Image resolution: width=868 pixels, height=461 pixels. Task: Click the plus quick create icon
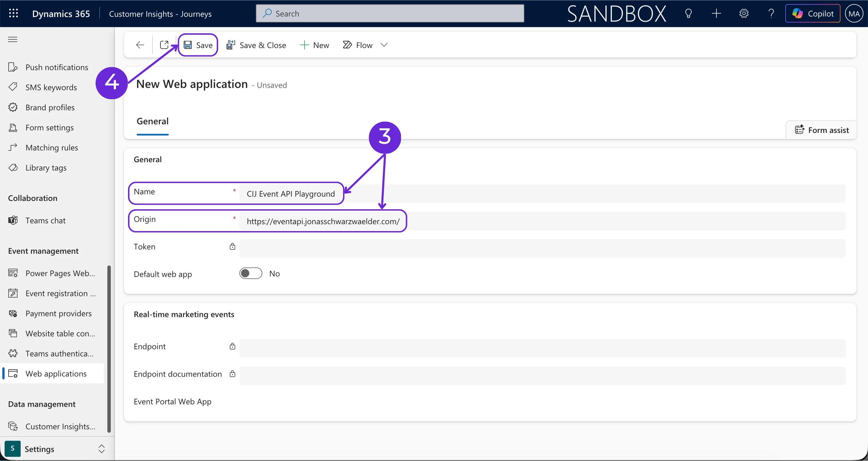(x=716, y=13)
